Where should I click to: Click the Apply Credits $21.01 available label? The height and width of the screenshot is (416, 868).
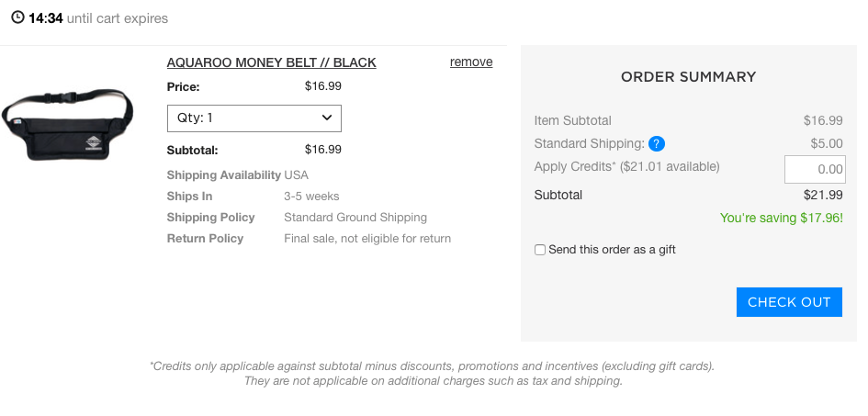click(626, 166)
